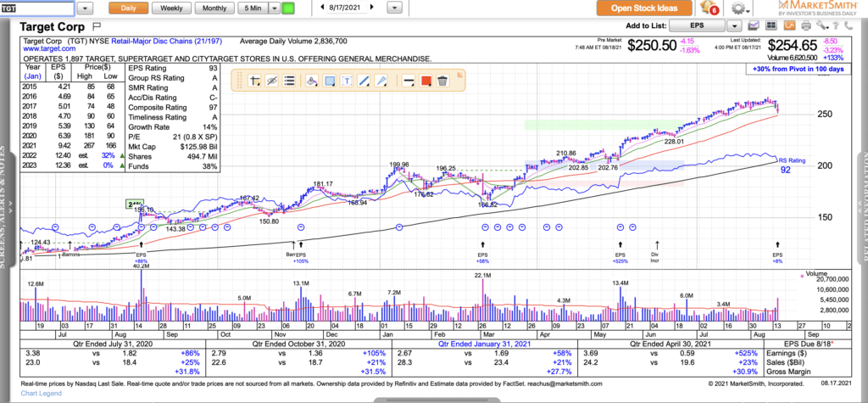The image size is (868, 403).
Task: Open the symbol history dropdown
Action: pyautogui.click(x=84, y=8)
